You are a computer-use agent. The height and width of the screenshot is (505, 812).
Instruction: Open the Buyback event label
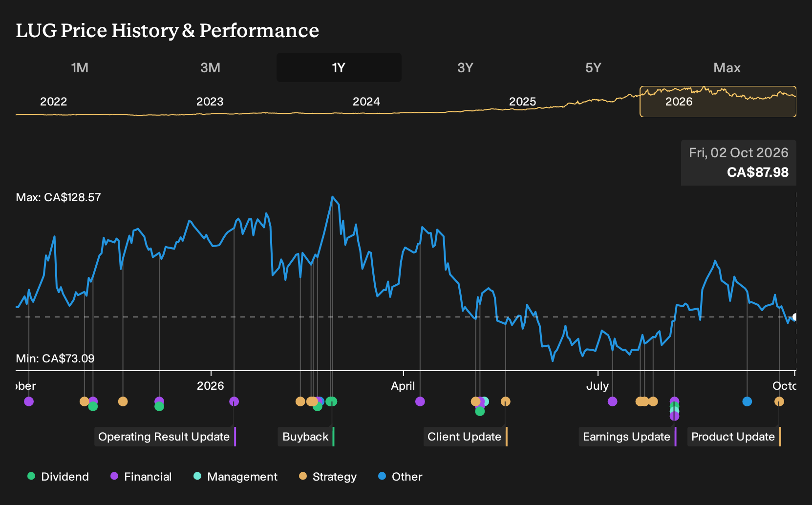(x=306, y=437)
